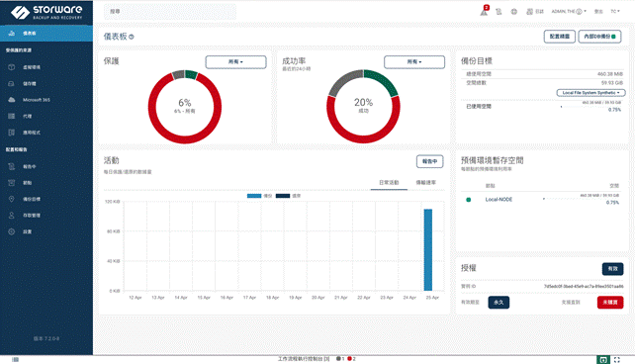Viewport: 635px width, 364px height.
Task: Open the Dashboard item in the sidebar
Action: 46,34
